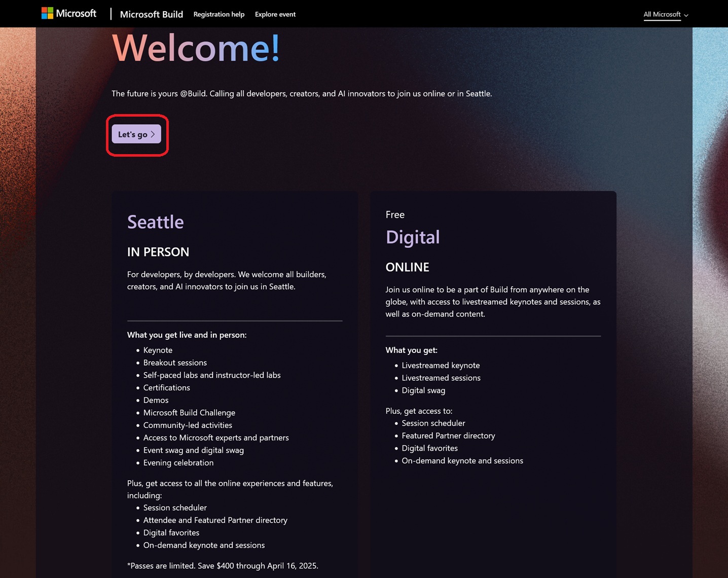Click the pass savings note mentioning April 16, 2025
The width and height of the screenshot is (728, 578).
pyautogui.click(x=223, y=565)
